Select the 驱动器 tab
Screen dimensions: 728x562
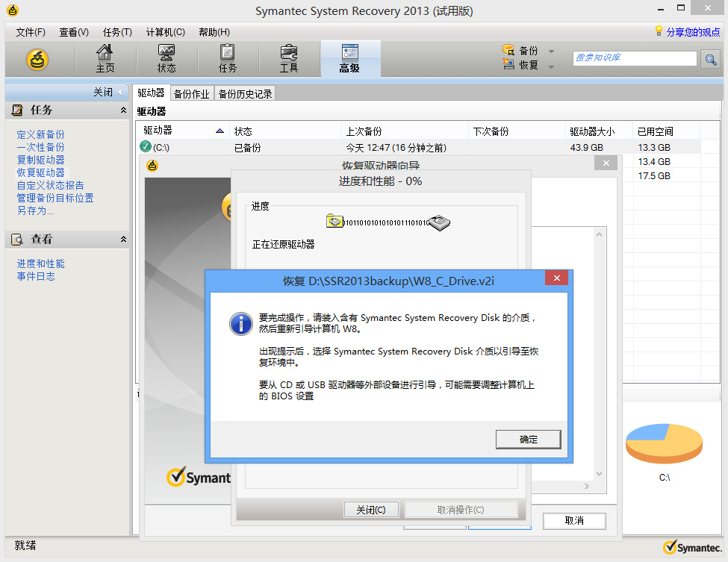pyautogui.click(x=151, y=93)
